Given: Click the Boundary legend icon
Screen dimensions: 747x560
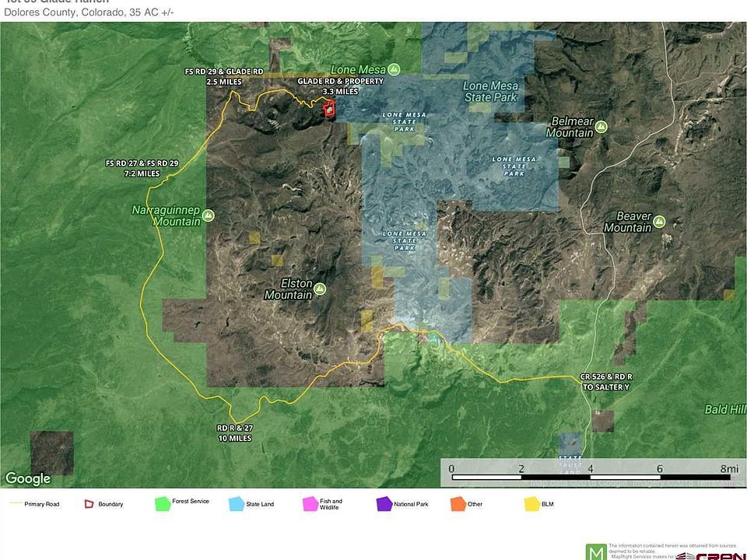Looking at the screenshot, I should [x=89, y=504].
